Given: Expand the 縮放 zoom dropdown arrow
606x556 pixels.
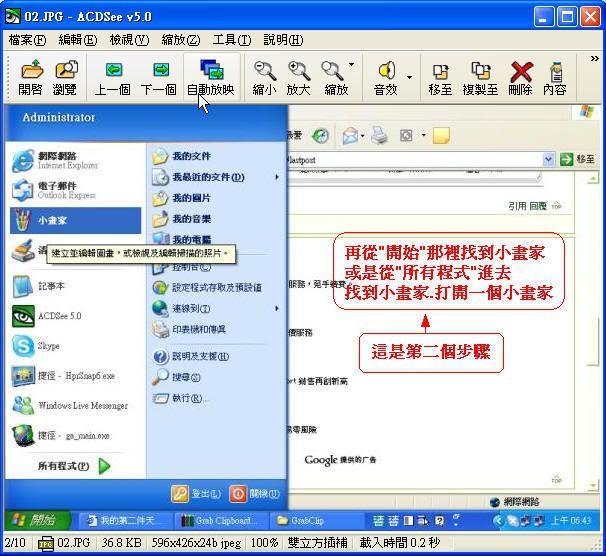Looking at the screenshot, I should pyautogui.click(x=352, y=64).
